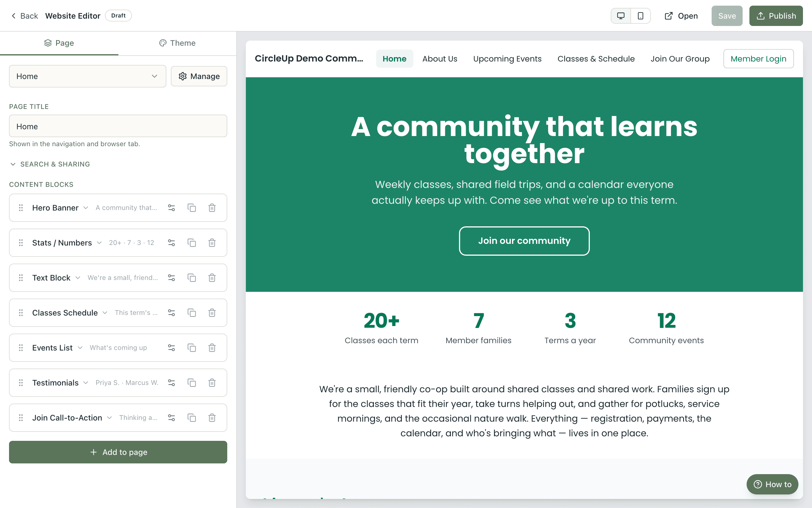
Task: Open settings for the Text Block
Action: (171, 277)
